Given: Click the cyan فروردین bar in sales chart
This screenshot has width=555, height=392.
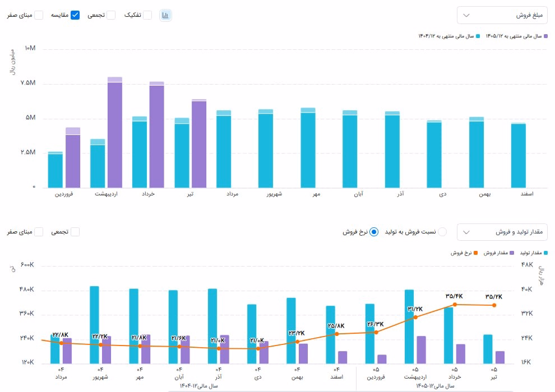Looking at the screenshot, I should click(55, 170).
